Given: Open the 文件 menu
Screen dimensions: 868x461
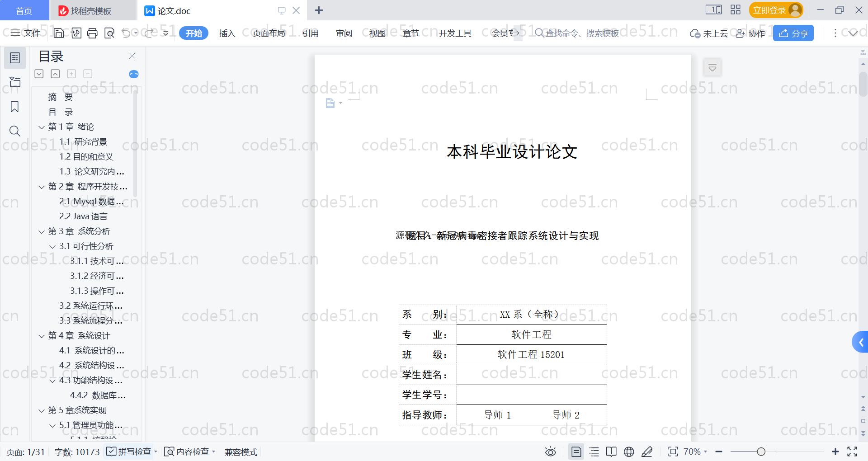Looking at the screenshot, I should 26,33.
